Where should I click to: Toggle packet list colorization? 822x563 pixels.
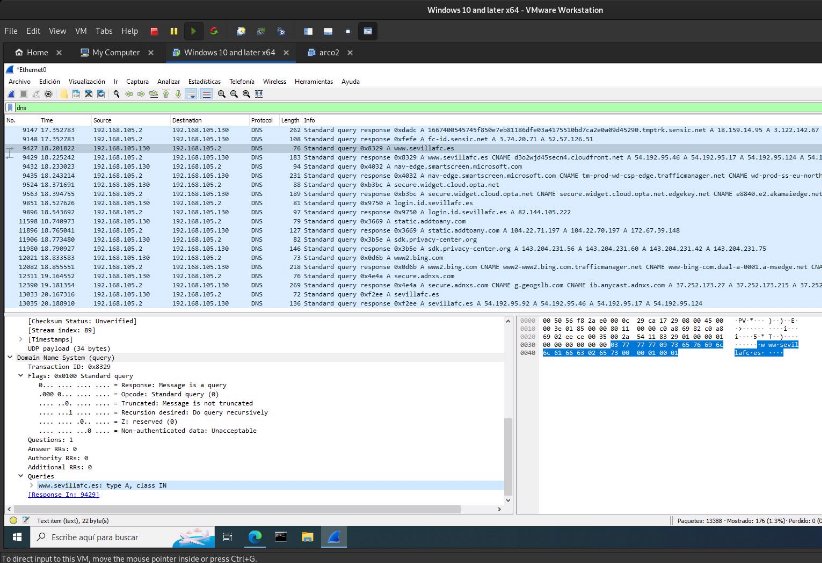tap(207, 94)
